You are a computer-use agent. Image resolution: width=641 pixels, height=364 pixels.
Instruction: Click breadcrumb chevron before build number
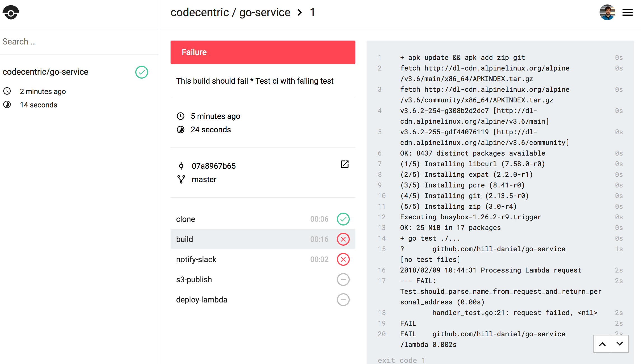300,13
